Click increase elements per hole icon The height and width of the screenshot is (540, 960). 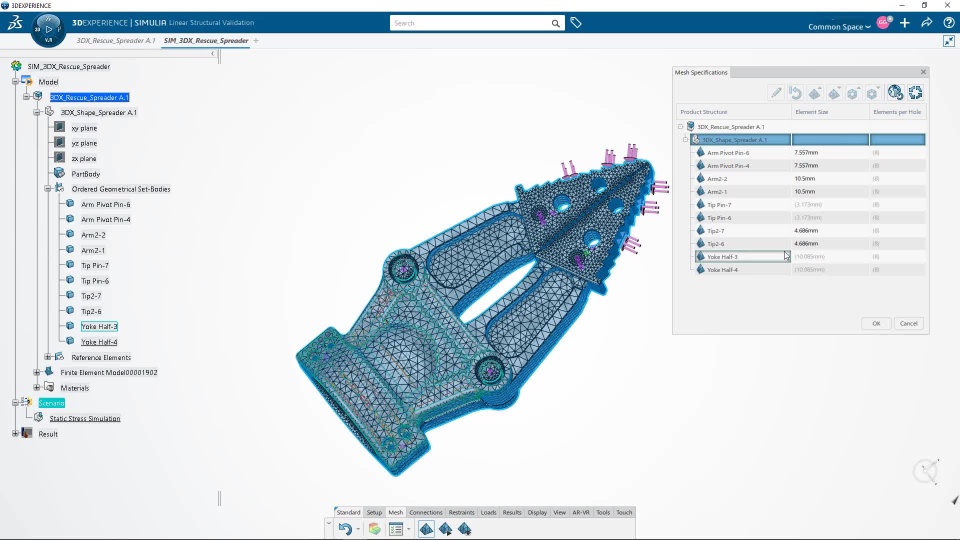(x=853, y=92)
